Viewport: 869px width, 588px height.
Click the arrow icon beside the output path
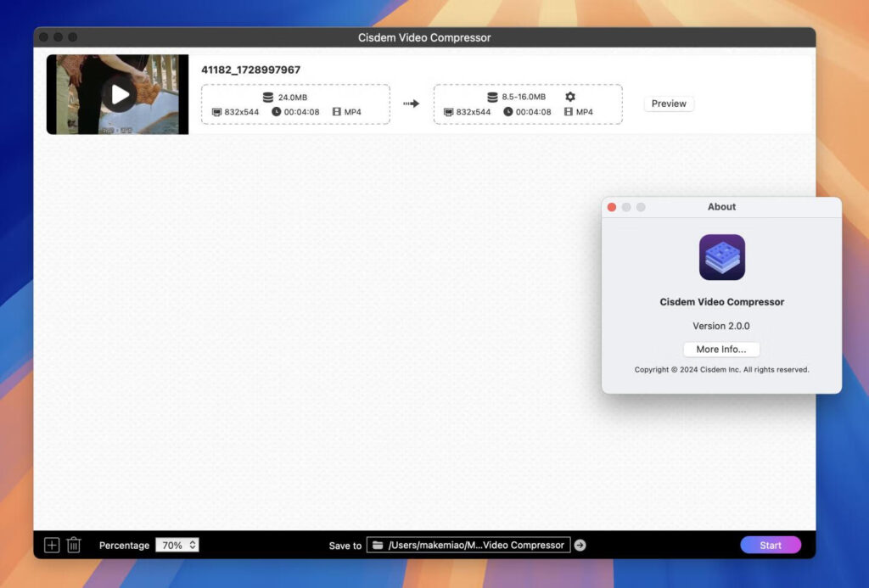[x=580, y=545]
